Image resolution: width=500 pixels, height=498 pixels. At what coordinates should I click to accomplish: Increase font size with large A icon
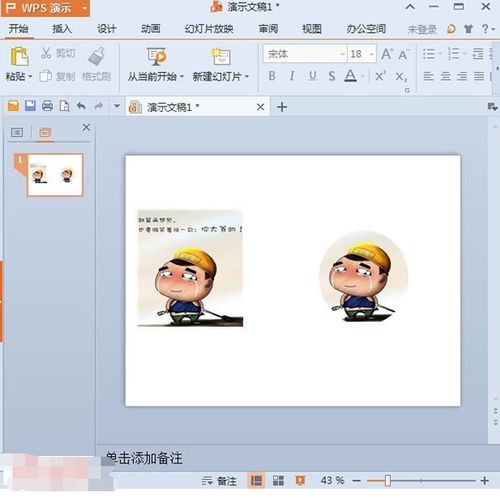(387, 54)
